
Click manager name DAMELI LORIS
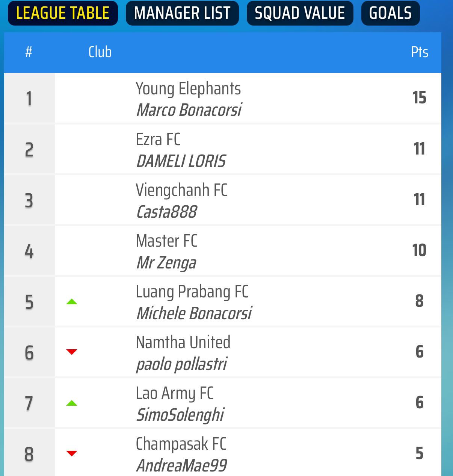pos(181,161)
